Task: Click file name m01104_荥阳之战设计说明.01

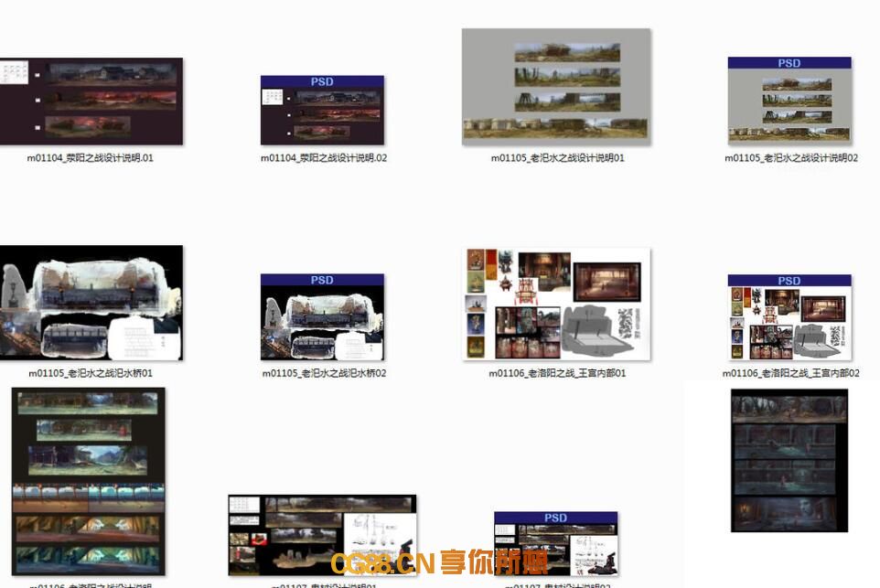Action: (91, 158)
